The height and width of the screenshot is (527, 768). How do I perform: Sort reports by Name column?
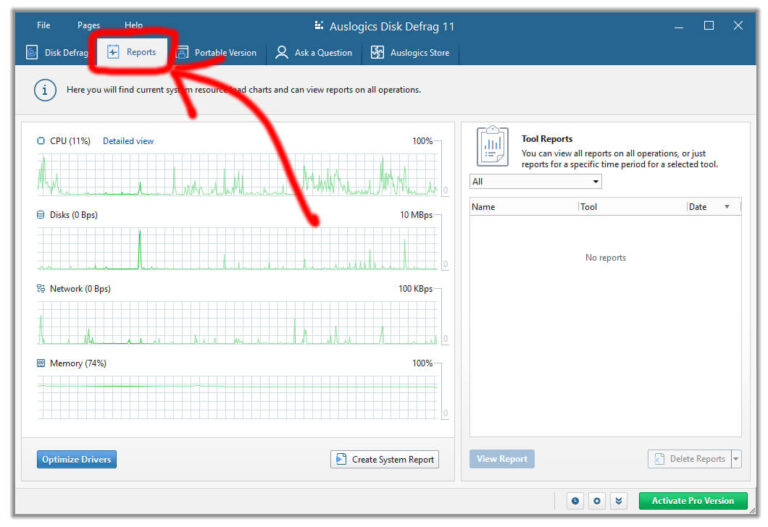pos(524,207)
